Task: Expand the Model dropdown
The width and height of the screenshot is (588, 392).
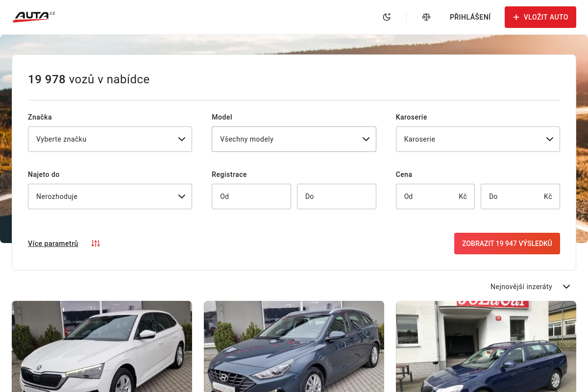Action: (294, 139)
